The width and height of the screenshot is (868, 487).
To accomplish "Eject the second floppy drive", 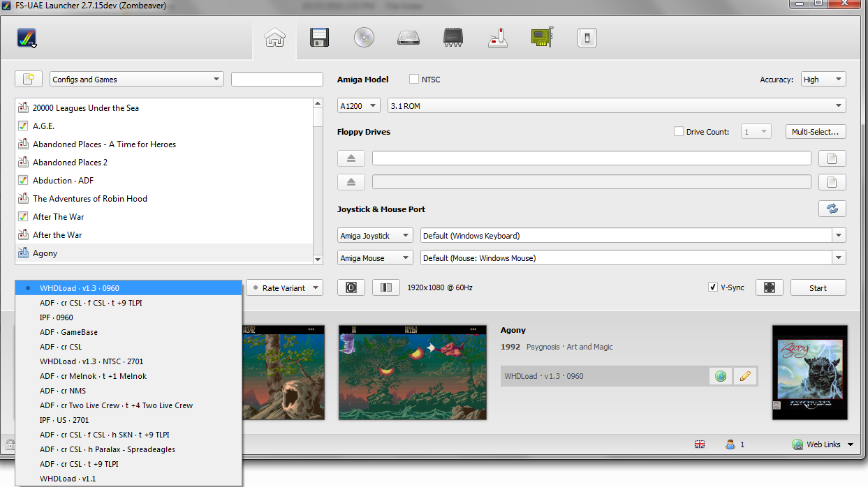I will click(x=351, y=182).
